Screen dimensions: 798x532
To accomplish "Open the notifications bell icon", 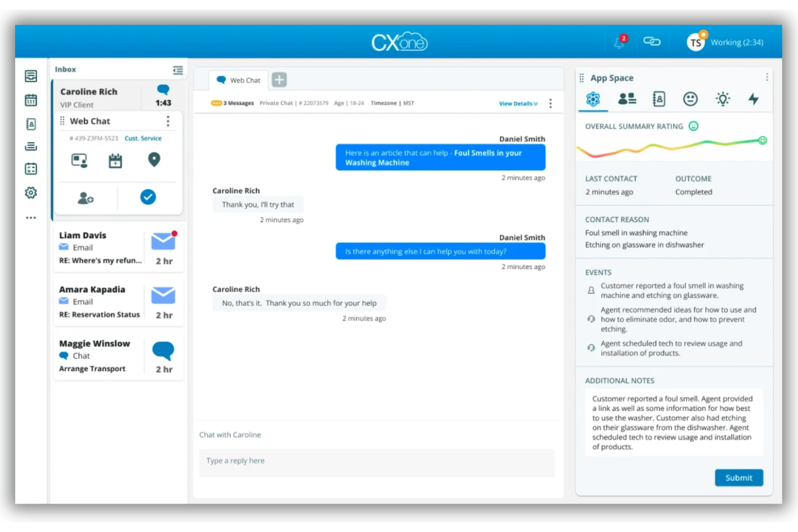I will [620, 42].
